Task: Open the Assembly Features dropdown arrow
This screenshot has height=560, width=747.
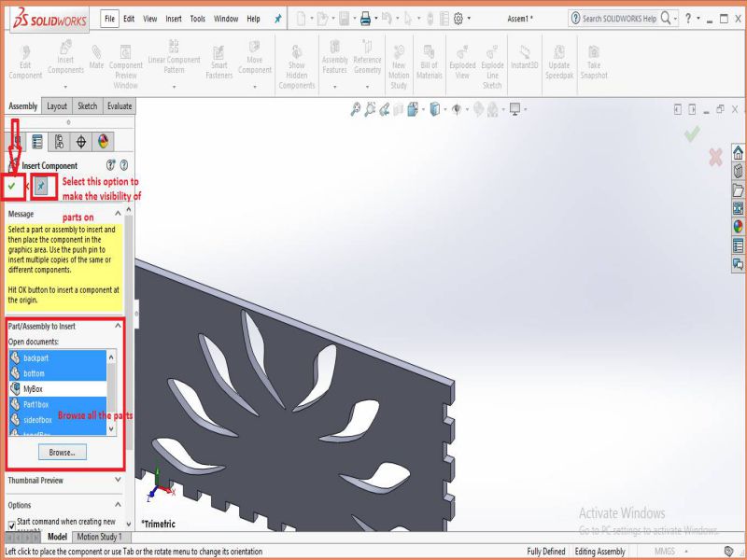Action: click(335, 87)
